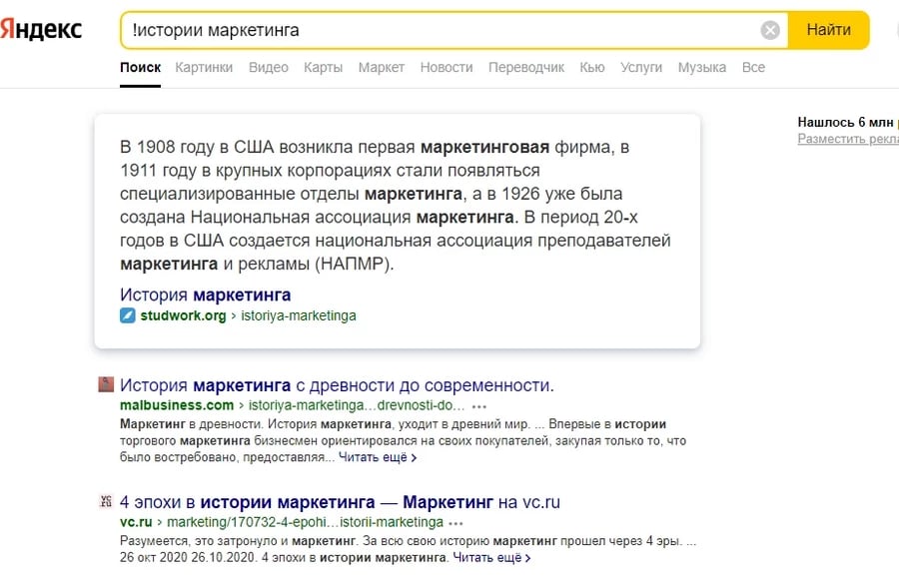The height and width of the screenshot is (588, 899).
Task: Open История маркетинга studwork link
Action: [x=205, y=294]
